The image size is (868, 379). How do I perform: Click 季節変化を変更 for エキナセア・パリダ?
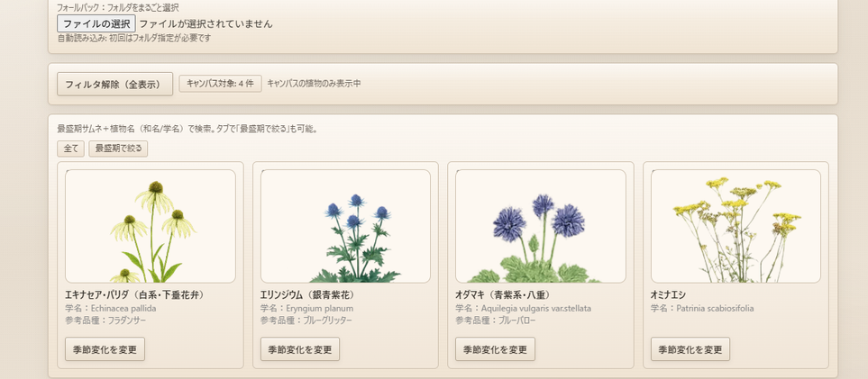105,349
